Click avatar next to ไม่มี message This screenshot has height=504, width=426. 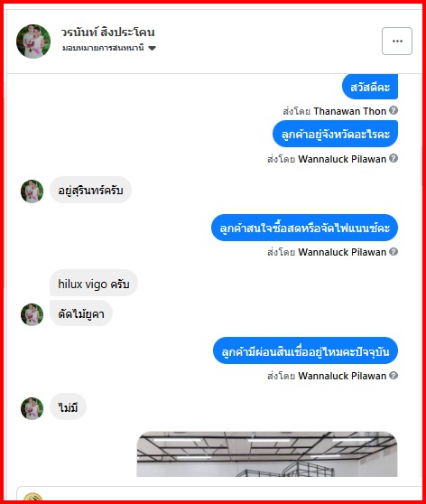pos(32,408)
